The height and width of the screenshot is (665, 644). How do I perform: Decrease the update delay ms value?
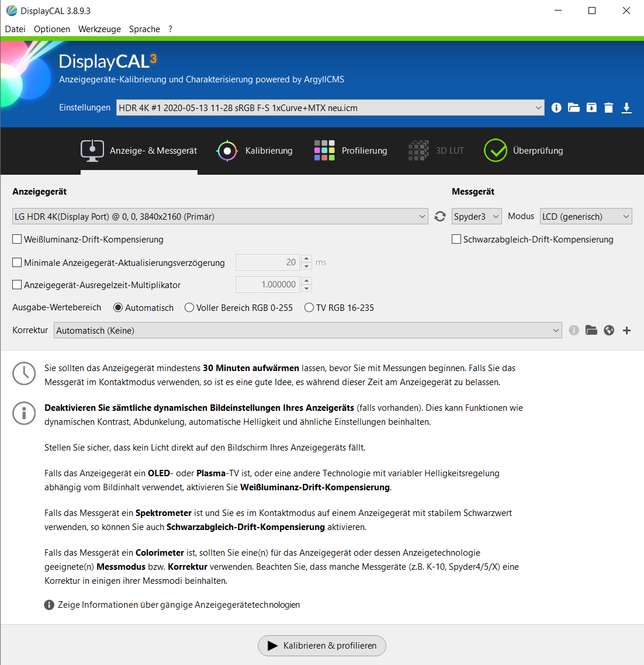307,266
